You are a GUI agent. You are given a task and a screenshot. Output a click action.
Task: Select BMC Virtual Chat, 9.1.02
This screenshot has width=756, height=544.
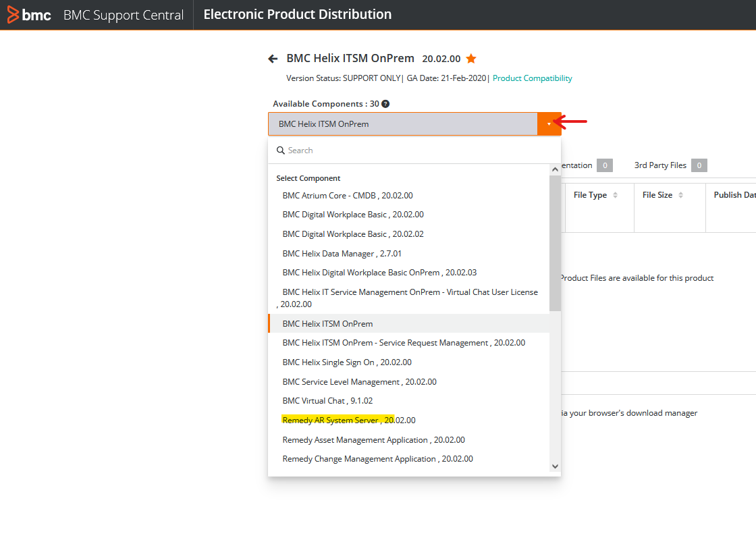point(327,401)
